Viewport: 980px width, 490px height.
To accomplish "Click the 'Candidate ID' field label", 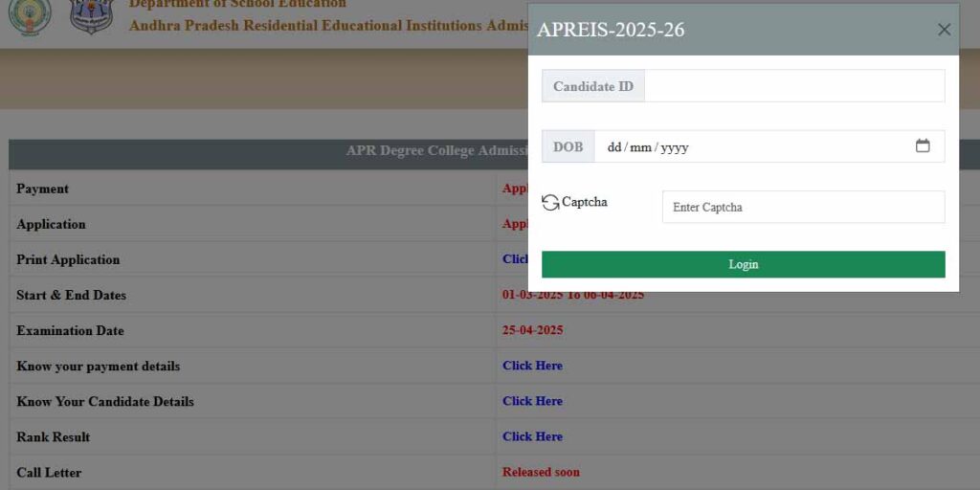I will point(593,86).
